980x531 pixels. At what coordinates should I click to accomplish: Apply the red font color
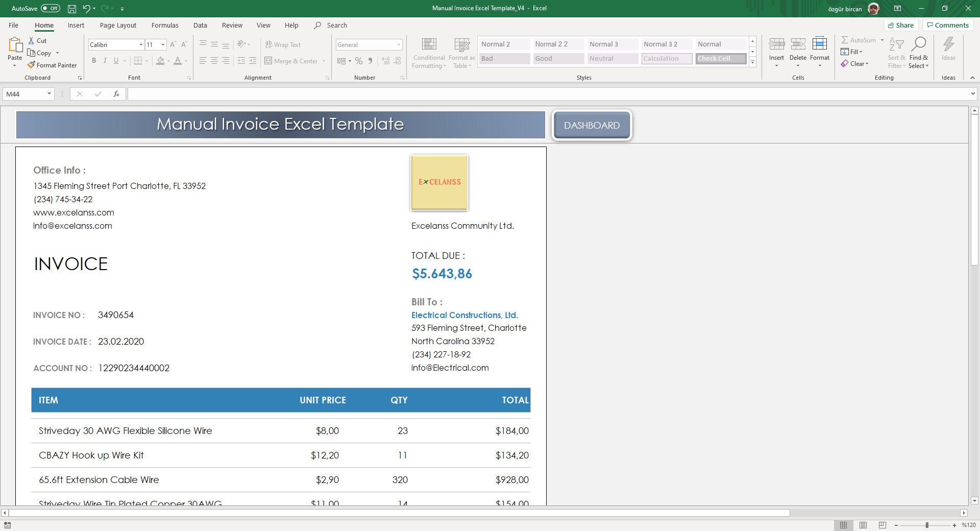(178, 61)
